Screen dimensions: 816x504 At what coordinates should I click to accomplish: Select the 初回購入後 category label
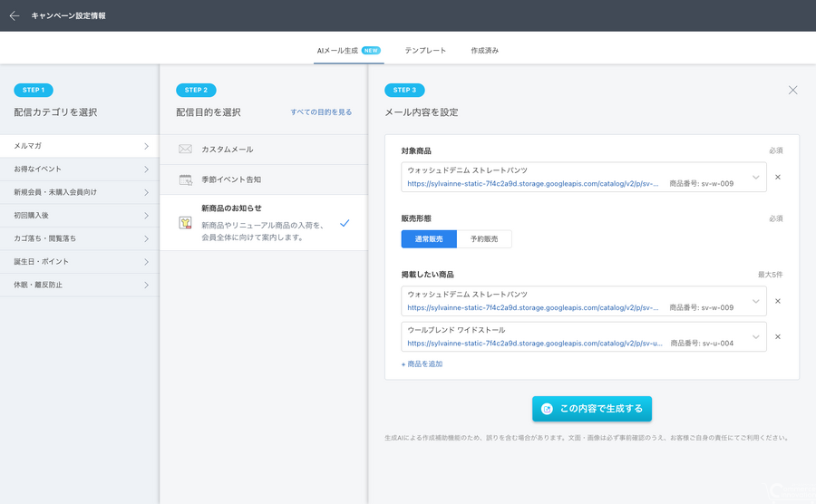(31, 216)
